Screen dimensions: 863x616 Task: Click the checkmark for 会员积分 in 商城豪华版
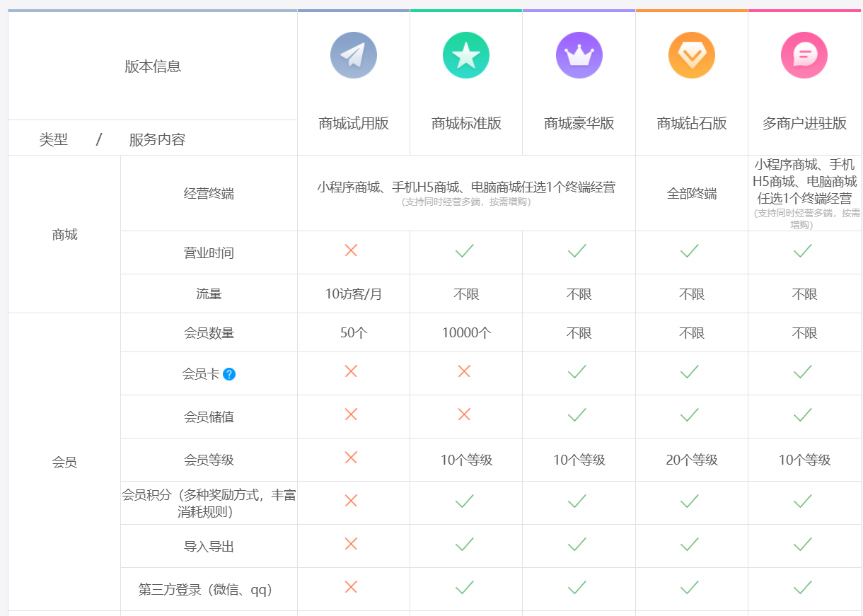(577, 501)
